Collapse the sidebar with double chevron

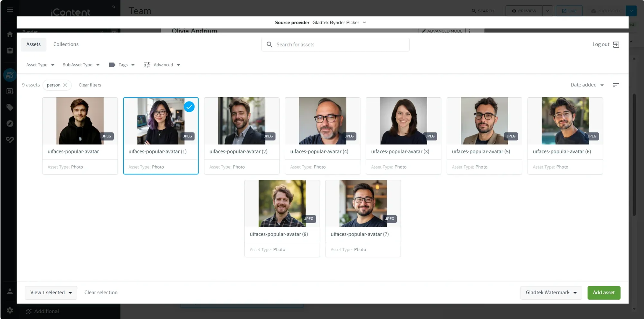point(114,7)
